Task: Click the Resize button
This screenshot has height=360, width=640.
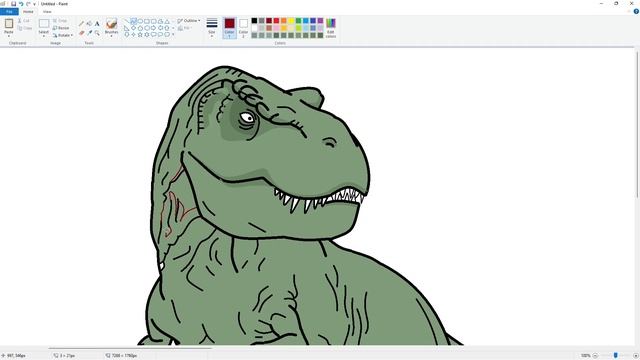Action: [x=61, y=28]
